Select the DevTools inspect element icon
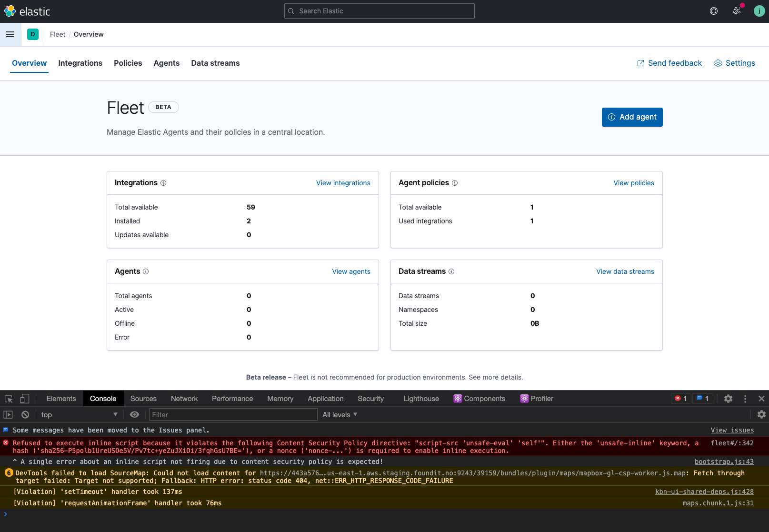This screenshot has width=769, height=532. coord(9,399)
